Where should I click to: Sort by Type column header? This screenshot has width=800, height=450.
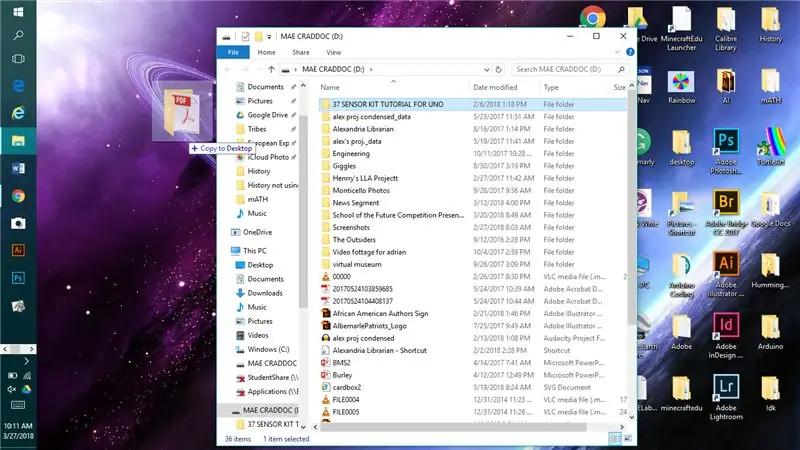[551, 87]
